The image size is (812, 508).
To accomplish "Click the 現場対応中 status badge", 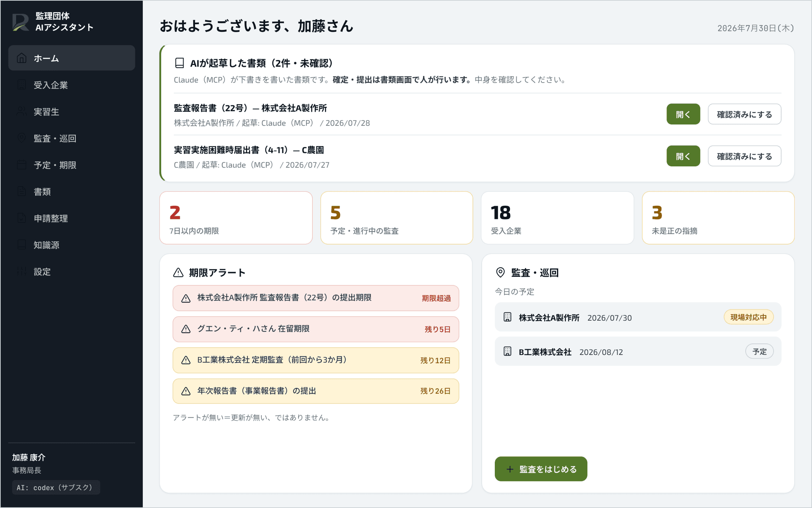I will (749, 317).
